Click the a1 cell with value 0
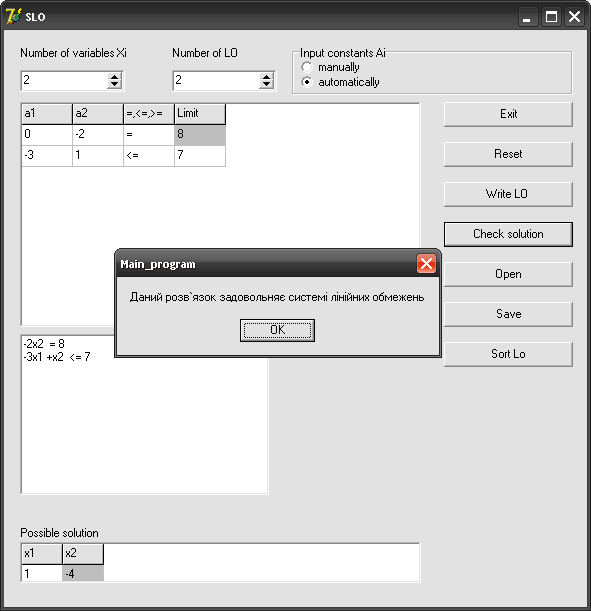Image resolution: width=591 pixels, height=611 pixels. (x=47, y=135)
